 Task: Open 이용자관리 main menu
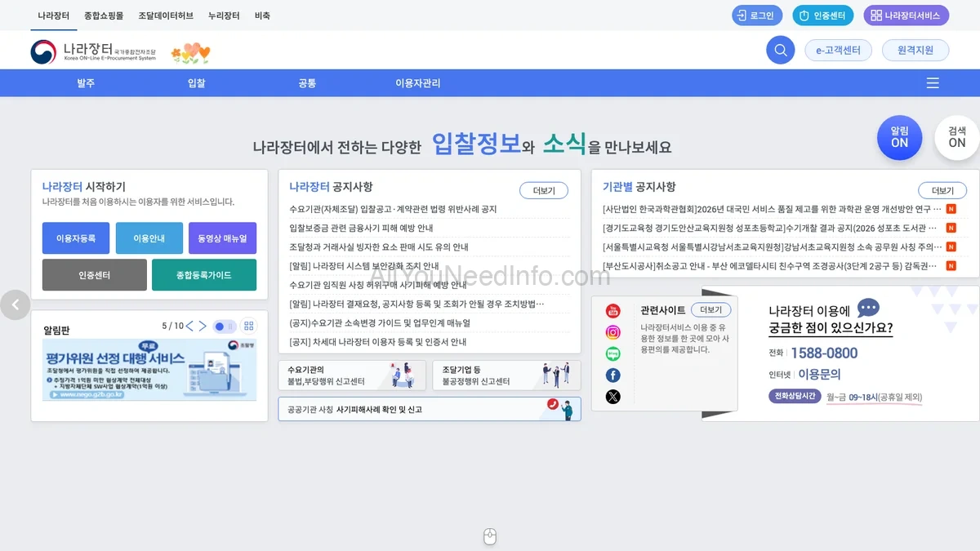pos(417,83)
